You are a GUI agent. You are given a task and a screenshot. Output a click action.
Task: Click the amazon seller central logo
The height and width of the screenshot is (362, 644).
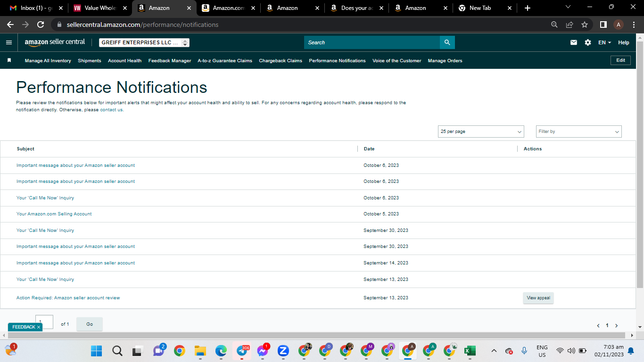click(x=55, y=42)
